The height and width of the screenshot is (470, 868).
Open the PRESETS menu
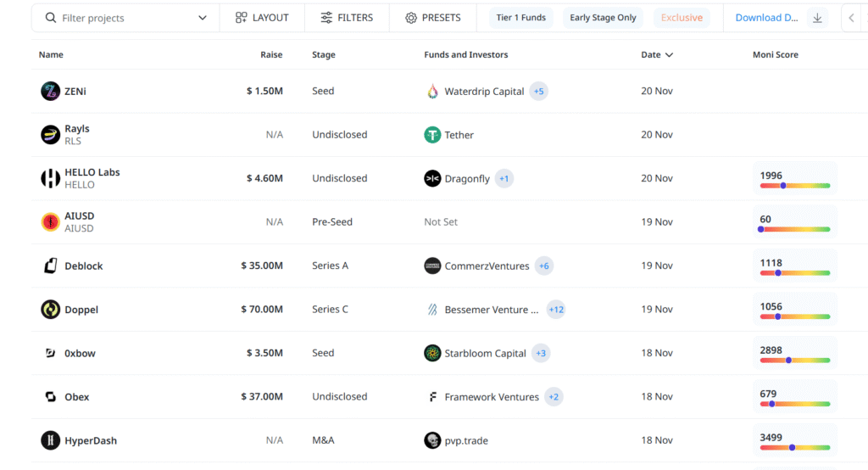(x=433, y=18)
